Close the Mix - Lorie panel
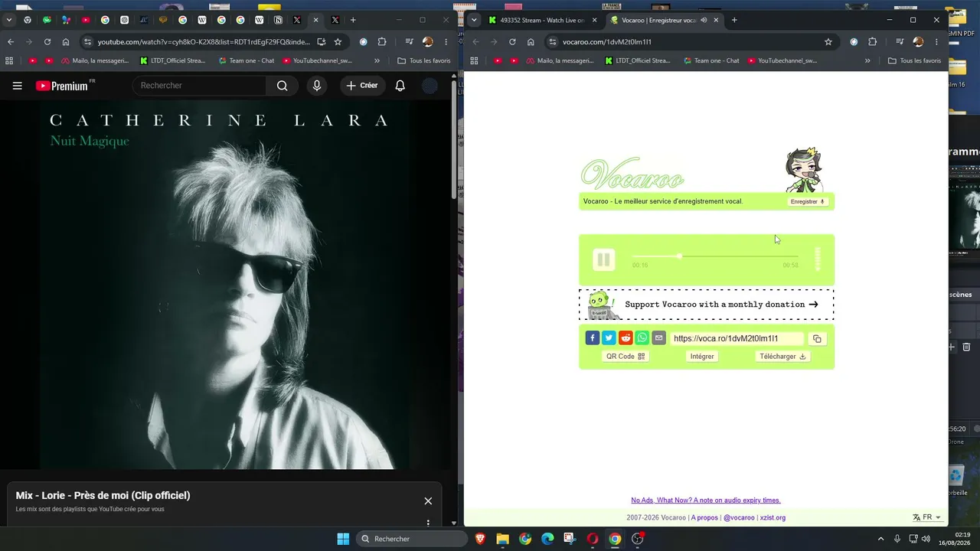This screenshot has width=980, height=551. (428, 501)
